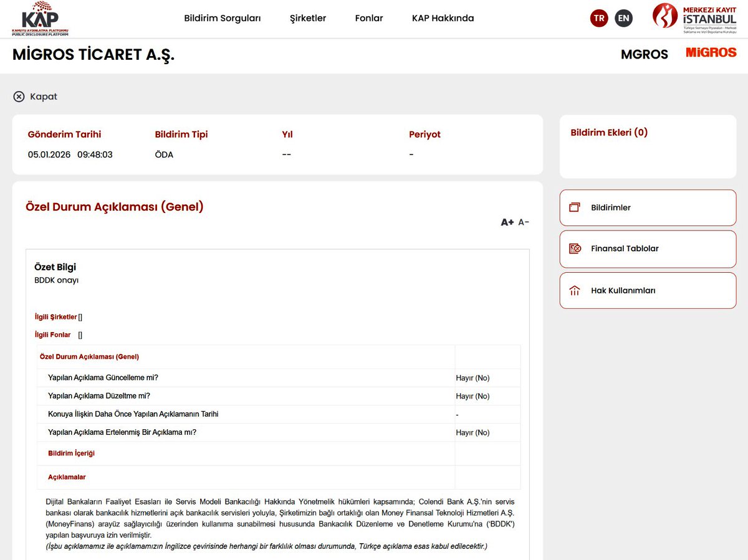Click the Dijital Bankaların explanation paragraph
The width and height of the screenshot is (748, 560).
tap(280, 518)
